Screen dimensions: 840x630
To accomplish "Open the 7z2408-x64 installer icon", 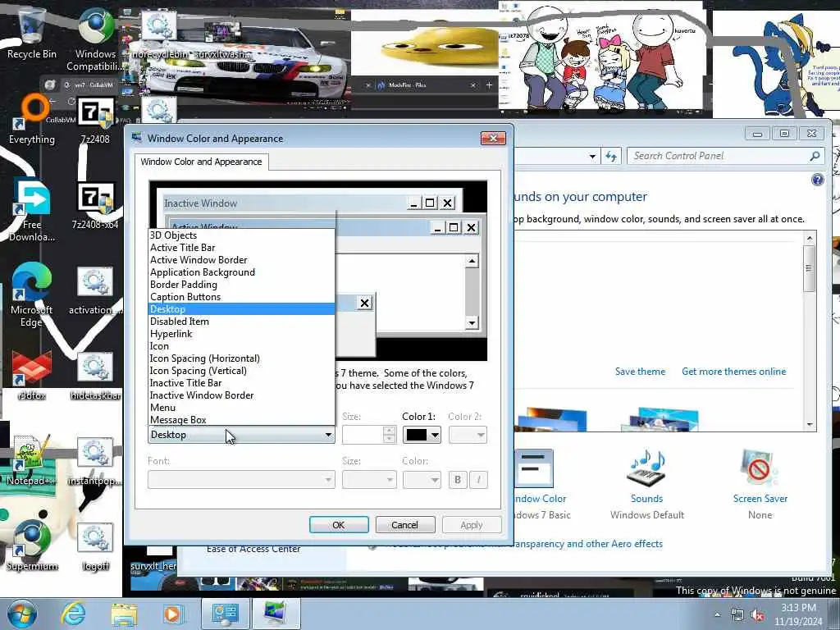I will 95,206.
